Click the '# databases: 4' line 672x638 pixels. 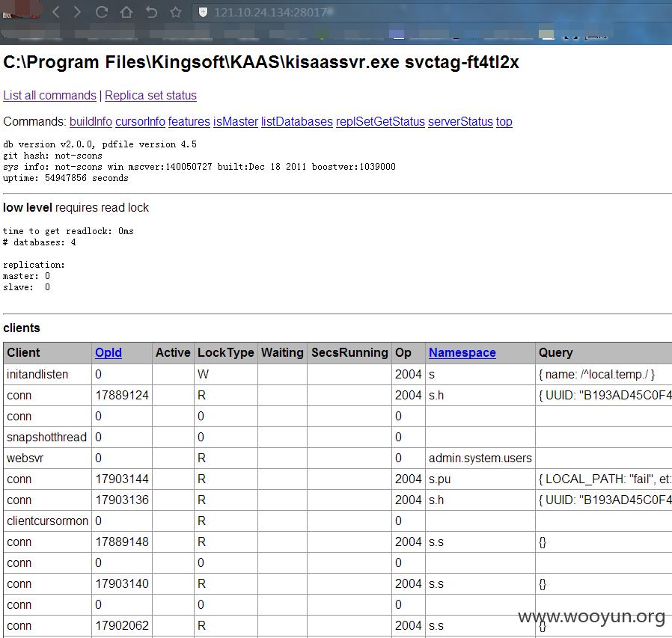[40, 242]
